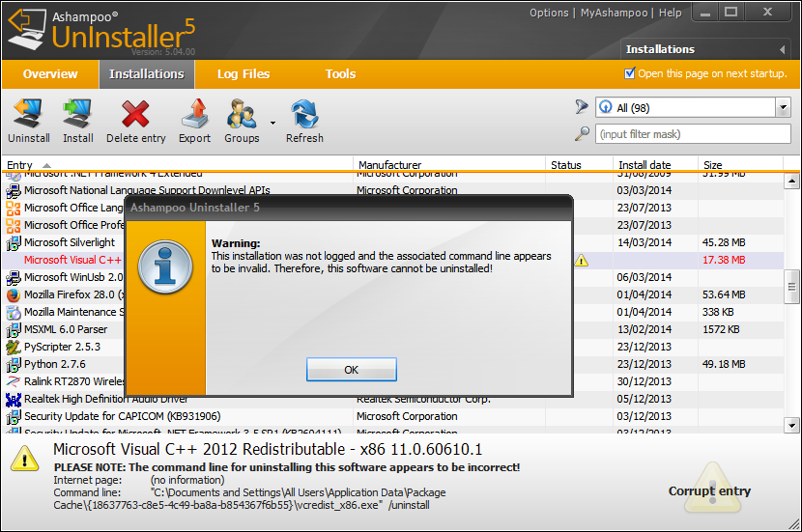The image size is (802, 532).
Task: Click the PyScripter 2.5.3 icon
Action: (14, 347)
